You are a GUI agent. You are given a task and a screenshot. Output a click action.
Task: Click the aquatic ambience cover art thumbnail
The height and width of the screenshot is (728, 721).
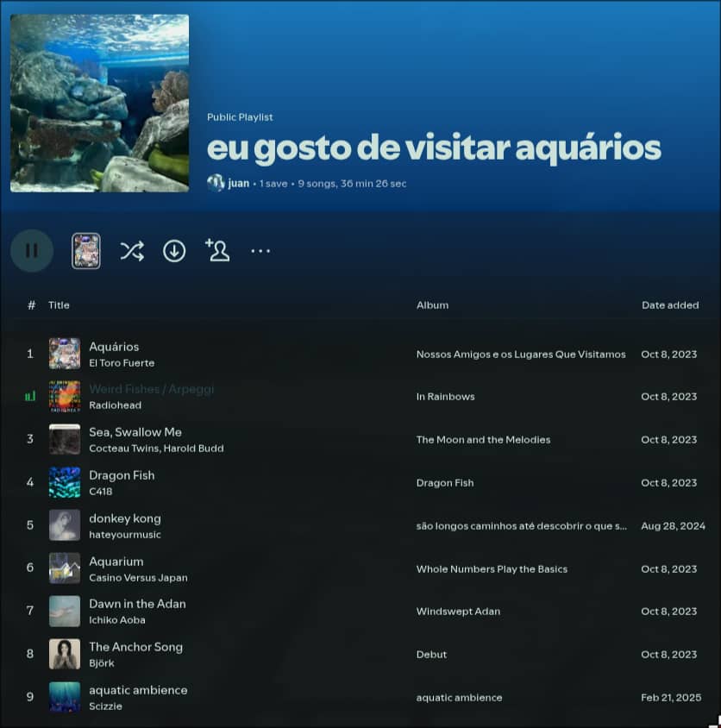tap(65, 697)
